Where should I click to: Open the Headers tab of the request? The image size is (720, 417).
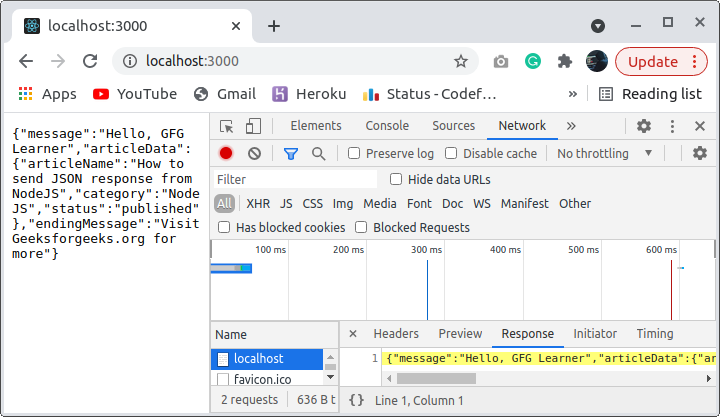tap(396, 333)
